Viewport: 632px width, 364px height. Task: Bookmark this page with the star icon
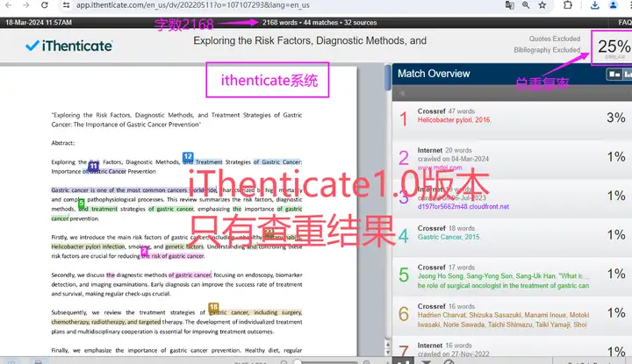[x=542, y=5]
